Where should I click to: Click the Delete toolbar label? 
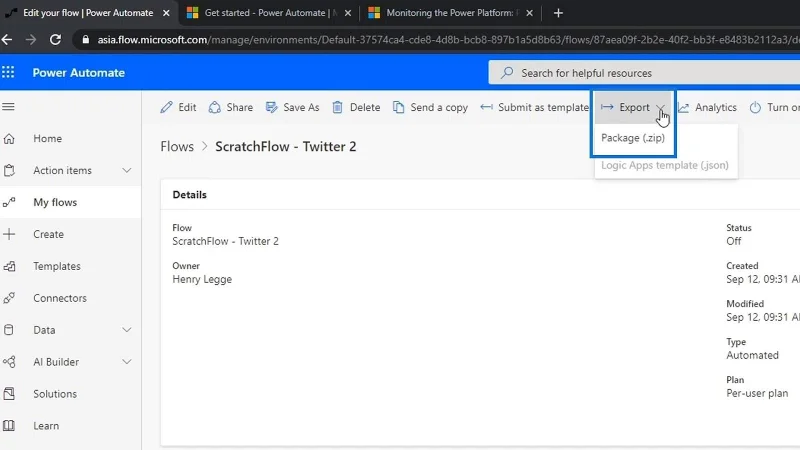(x=365, y=107)
